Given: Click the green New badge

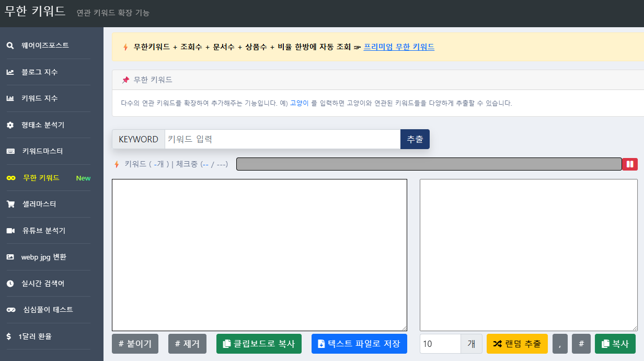Looking at the screenshot, I should (x=83, y=178).
